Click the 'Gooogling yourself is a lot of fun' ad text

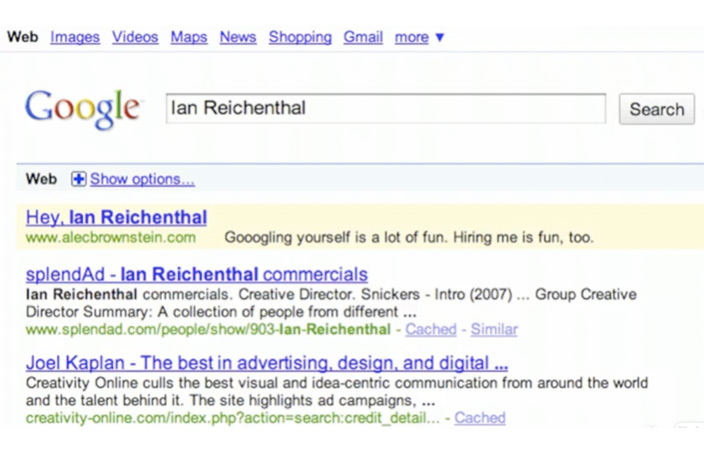click(409, 237)
